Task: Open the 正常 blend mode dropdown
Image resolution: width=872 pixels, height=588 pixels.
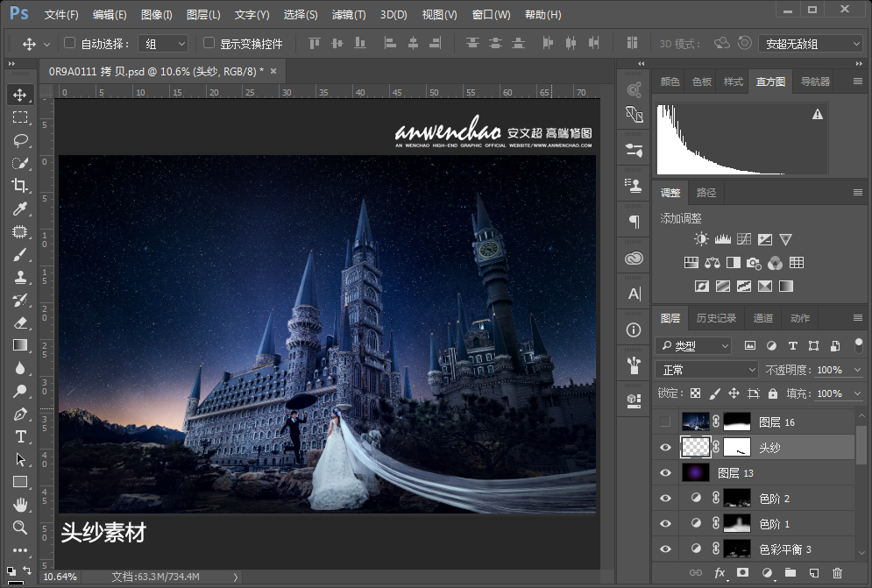Action: point(706,370)
